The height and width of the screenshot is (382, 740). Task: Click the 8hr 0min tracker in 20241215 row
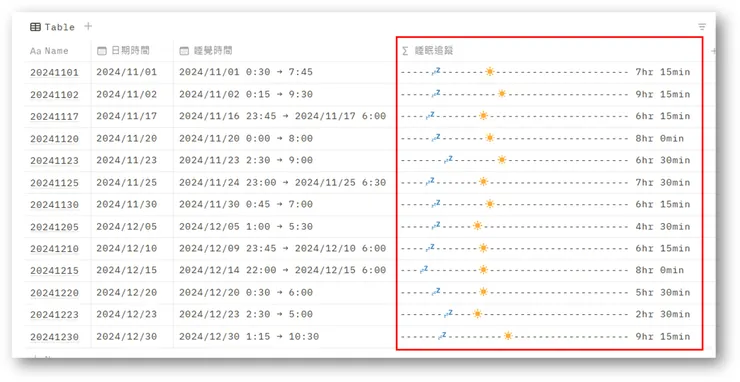click(x=543, y=270)
